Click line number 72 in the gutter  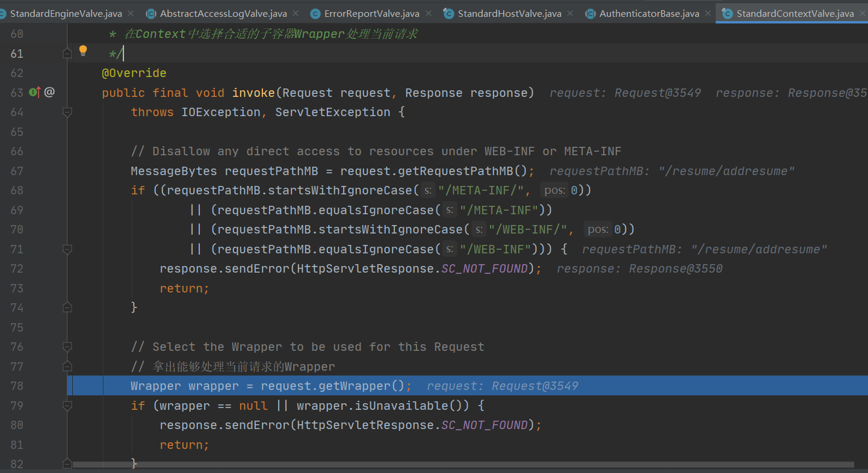coord(17,268)
